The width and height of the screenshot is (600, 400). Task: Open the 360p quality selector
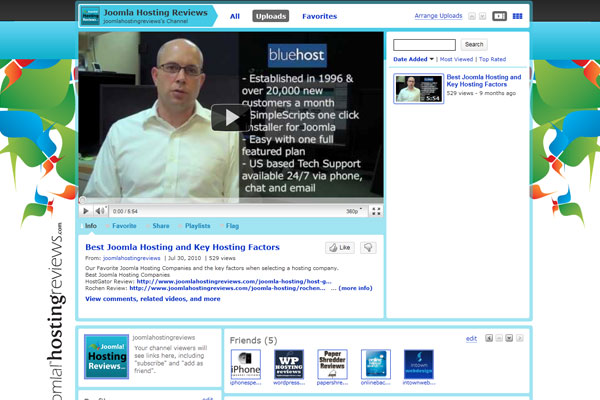pyautogui.click(x=354, y=211)
